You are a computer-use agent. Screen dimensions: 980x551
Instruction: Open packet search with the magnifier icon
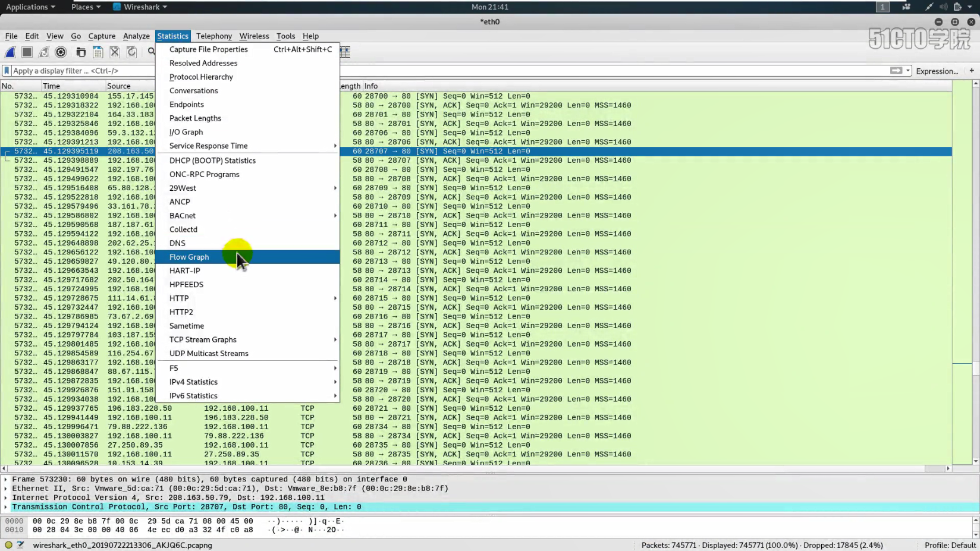coord(150,52)
